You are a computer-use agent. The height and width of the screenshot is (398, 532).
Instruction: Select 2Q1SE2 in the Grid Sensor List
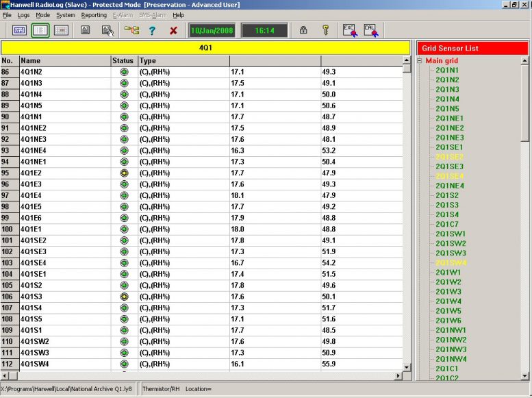(x=449, y=157)
